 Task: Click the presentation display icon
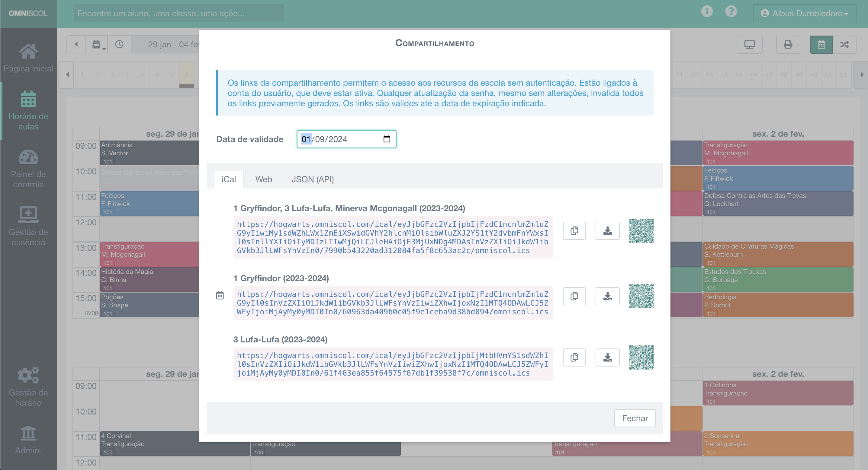coord(750,44)
